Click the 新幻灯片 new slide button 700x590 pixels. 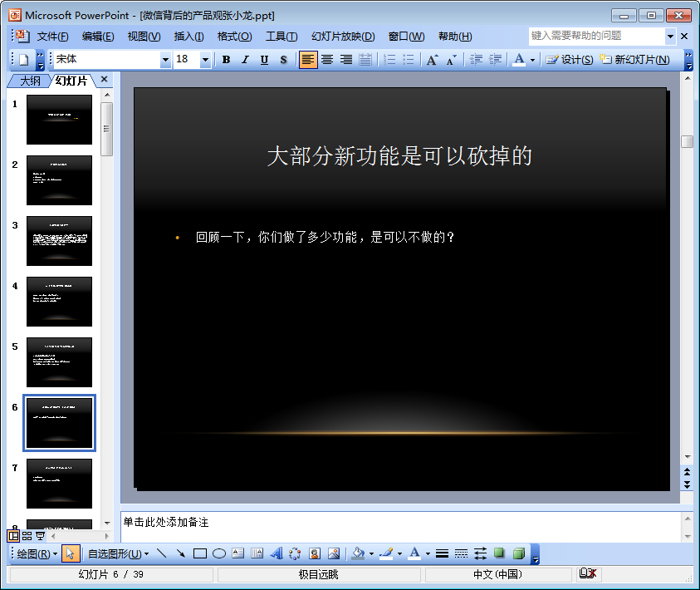(634, 59)
